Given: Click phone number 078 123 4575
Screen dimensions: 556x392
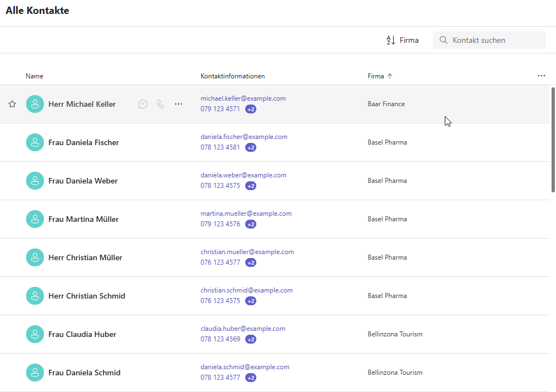Looking at the screenshot, I should [x=220, y=186].
